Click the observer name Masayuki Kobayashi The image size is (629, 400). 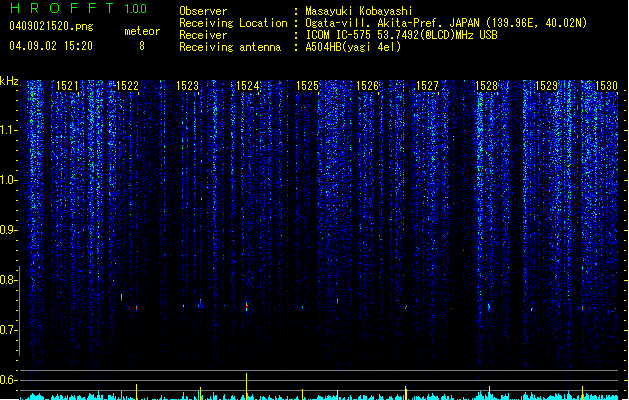tap(359, 11)
